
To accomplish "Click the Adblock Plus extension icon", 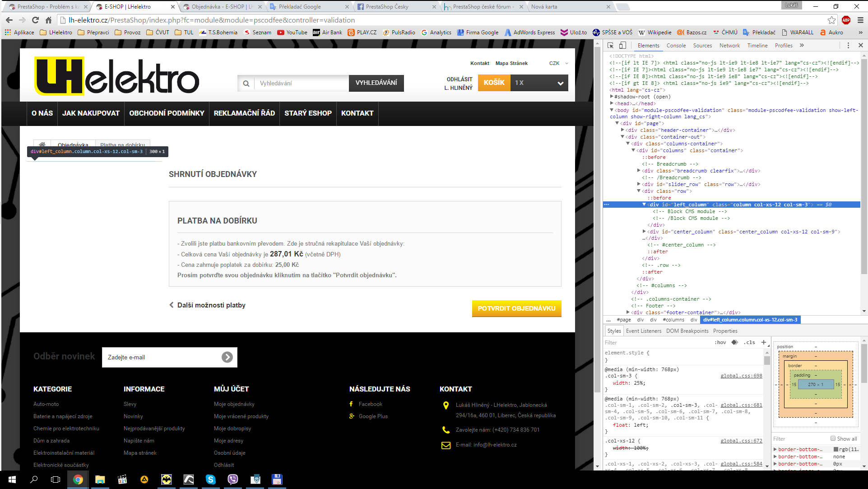I will coord(846,20).
